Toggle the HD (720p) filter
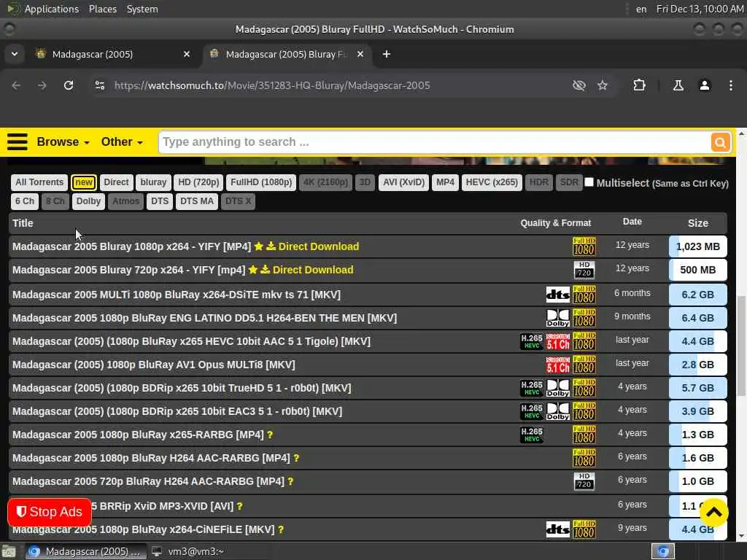747x560 pixels. click(x=198, y=182)
